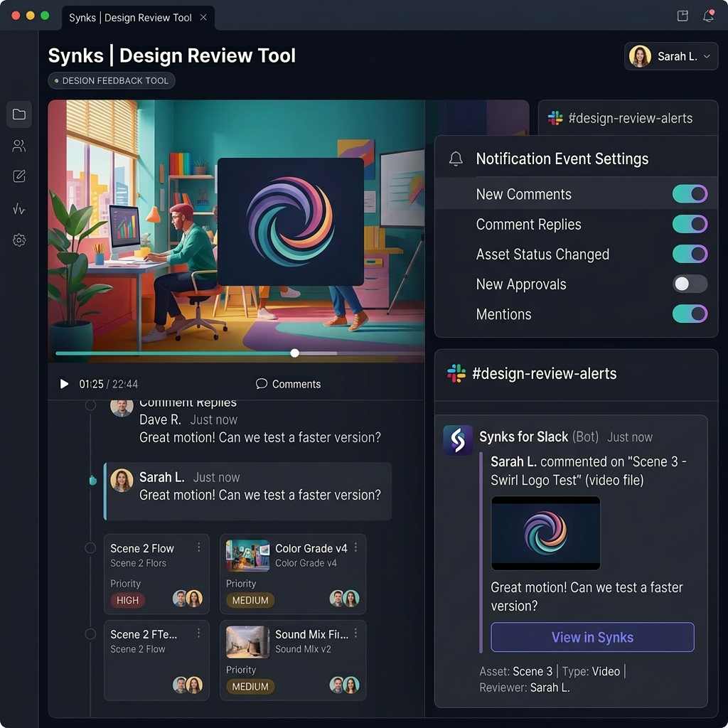The height and width of the screenshot is (728, 728).
Task: Select timeline circle beside Dave R. comment
Action: pos(90,405)
